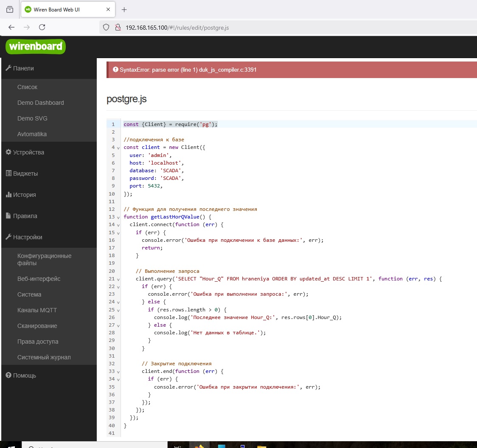Open the История section
477x448 pixels.
tap(24, 195)
